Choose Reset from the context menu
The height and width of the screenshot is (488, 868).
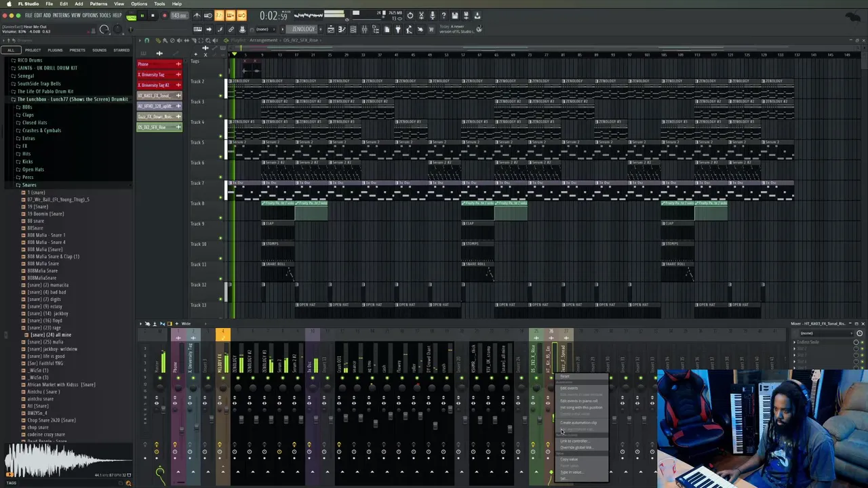(x=565, y=377)
